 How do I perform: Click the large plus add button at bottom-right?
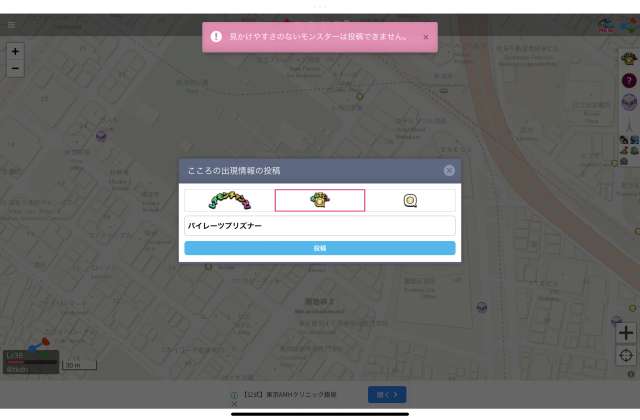pyautogui.click(x=626, y=333)
